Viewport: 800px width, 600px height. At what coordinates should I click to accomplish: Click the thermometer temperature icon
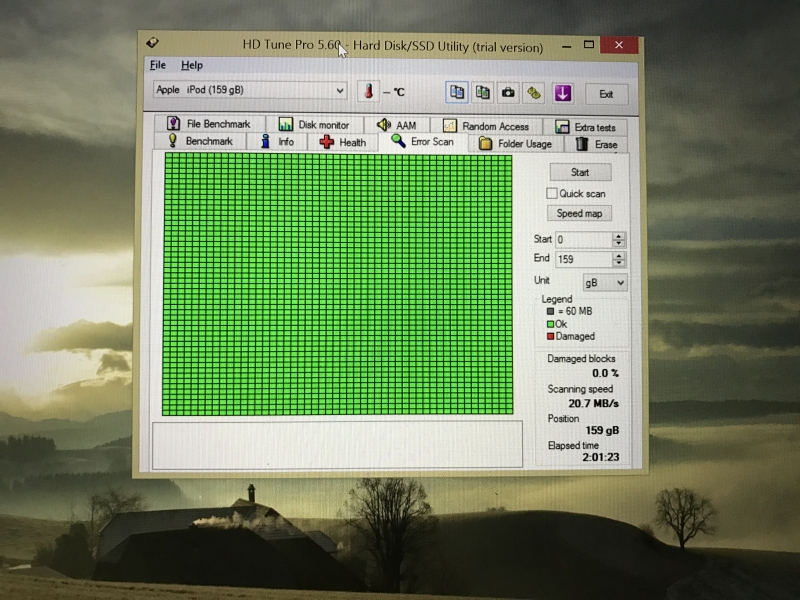click(x=368, y=91)
